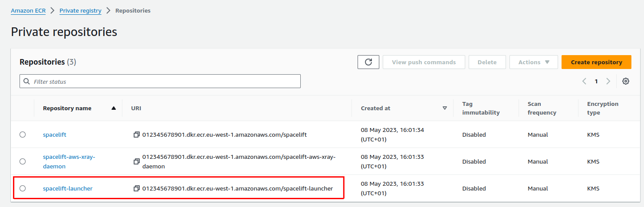Expand the Actions dropdown menu
This screenshot has width=644, height=207.
533,62
